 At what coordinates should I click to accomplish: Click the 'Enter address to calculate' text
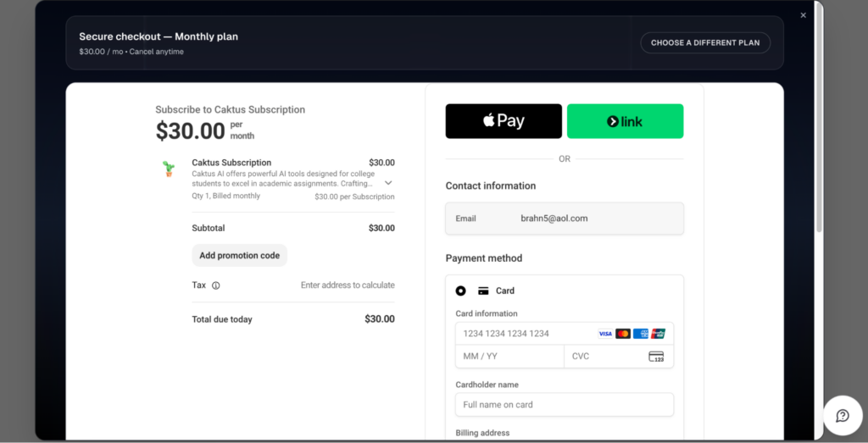(x=348, y=285)
